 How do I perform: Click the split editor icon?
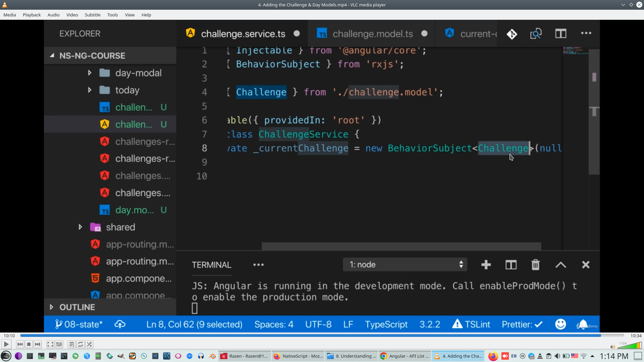click(x=560, y=34)
